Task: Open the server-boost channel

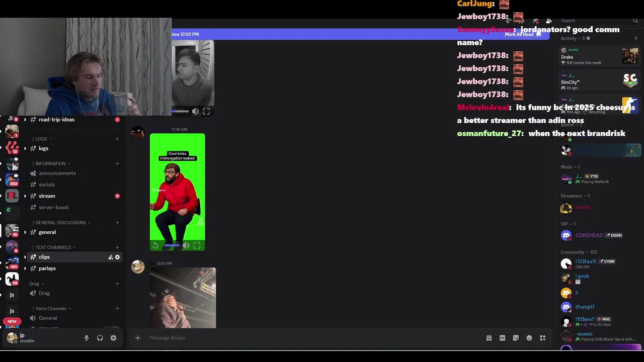Action: pyautogui.click(x=74, y=207)
